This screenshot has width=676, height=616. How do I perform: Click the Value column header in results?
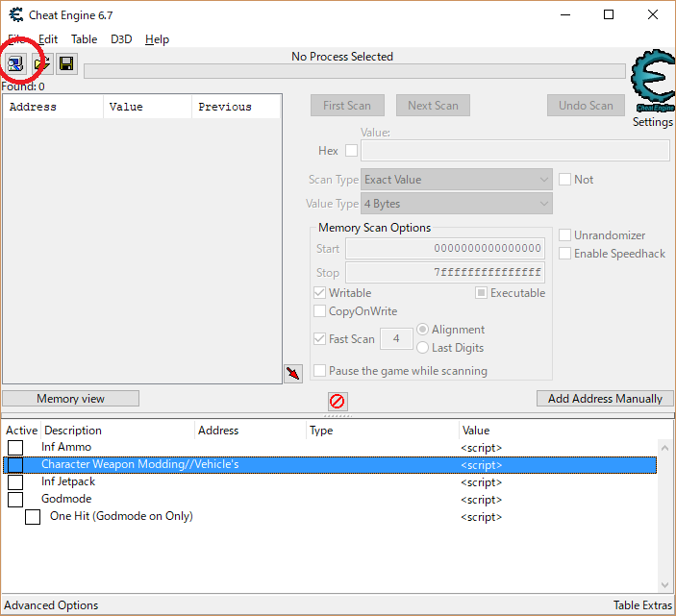pos(147,107)
